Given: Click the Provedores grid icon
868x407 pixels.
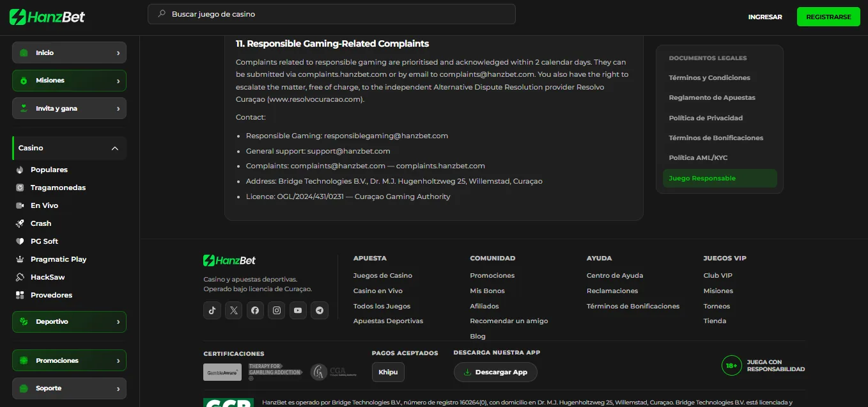Looking at the screenshot, I should 19,295.
